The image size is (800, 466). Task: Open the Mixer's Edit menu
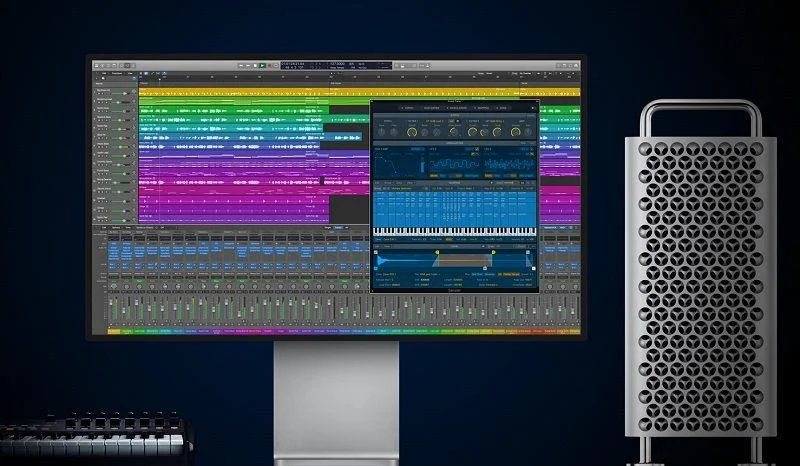point(104,228)
